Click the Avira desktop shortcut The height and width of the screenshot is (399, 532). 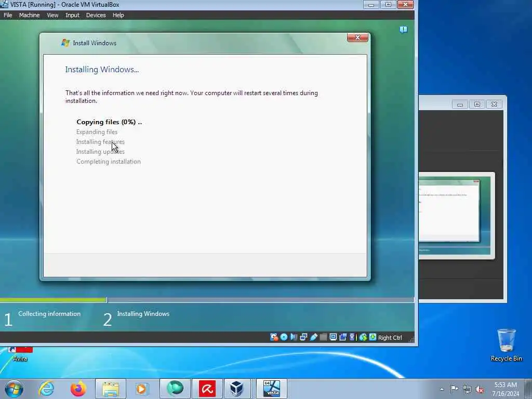(20, 354)
